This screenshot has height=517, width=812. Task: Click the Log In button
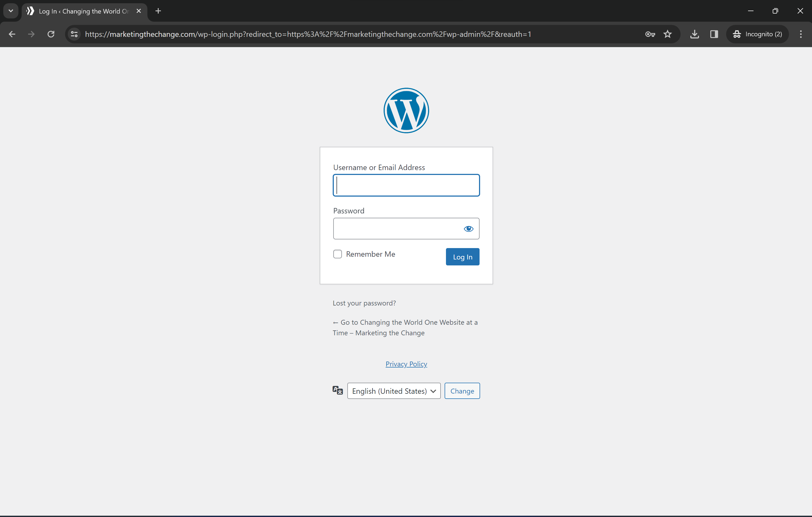pos(462,257)
